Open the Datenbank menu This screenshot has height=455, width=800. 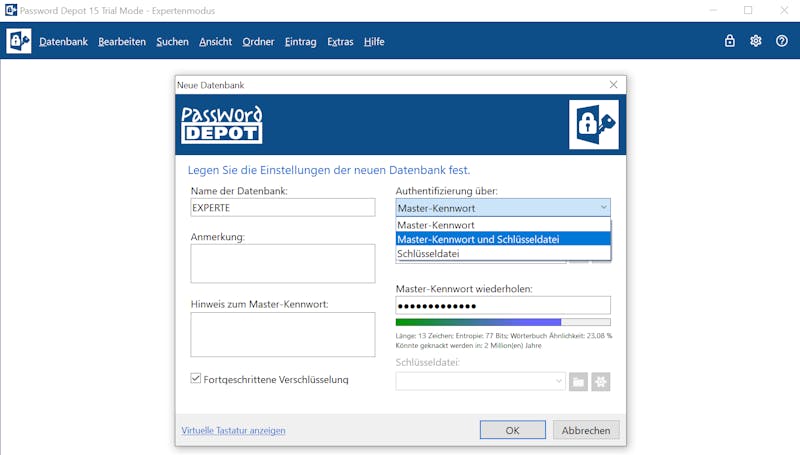tap(63, 42)
